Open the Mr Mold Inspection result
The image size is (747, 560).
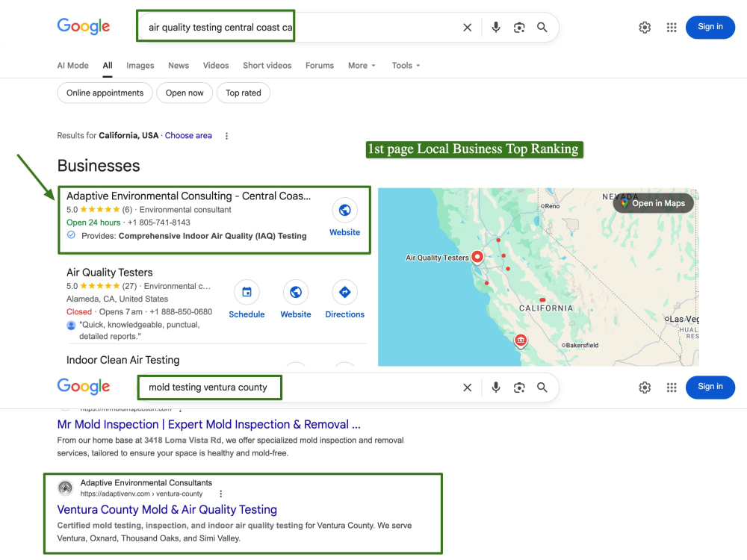[x=208, y=424]
